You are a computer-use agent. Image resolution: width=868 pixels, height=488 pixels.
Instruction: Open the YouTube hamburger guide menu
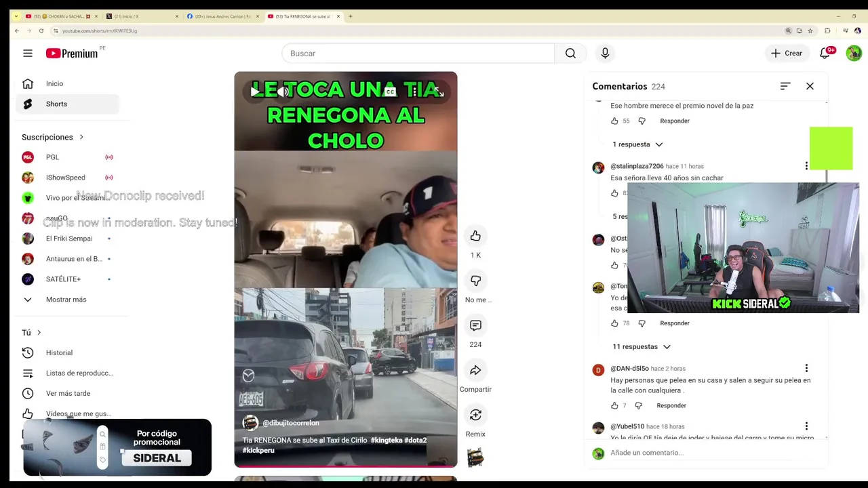click(28, 53)
